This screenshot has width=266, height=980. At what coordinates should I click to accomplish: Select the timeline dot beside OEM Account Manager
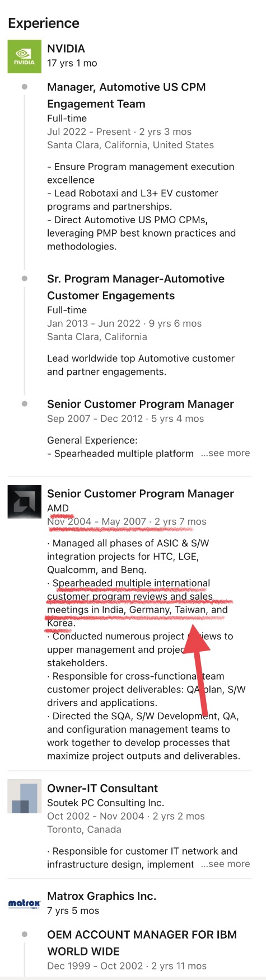(24, 934)
